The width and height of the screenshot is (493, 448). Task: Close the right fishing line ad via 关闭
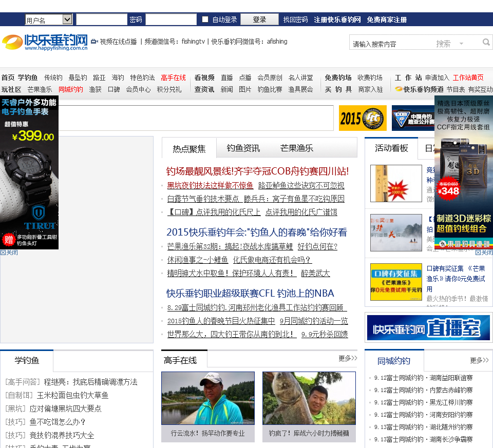(484, 252)
